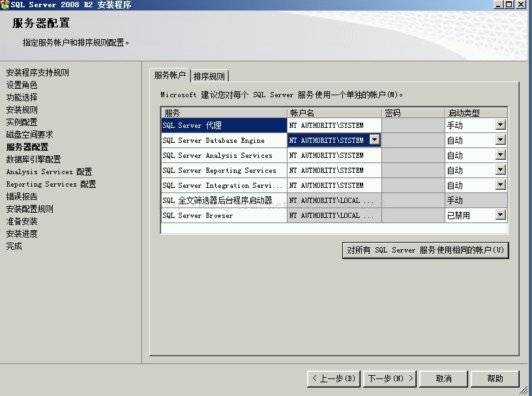Image resolution: width=532 pixels, height=396 pixels.
Task: Click account name cell for Reporting Services
Action: tap(334, 170)
